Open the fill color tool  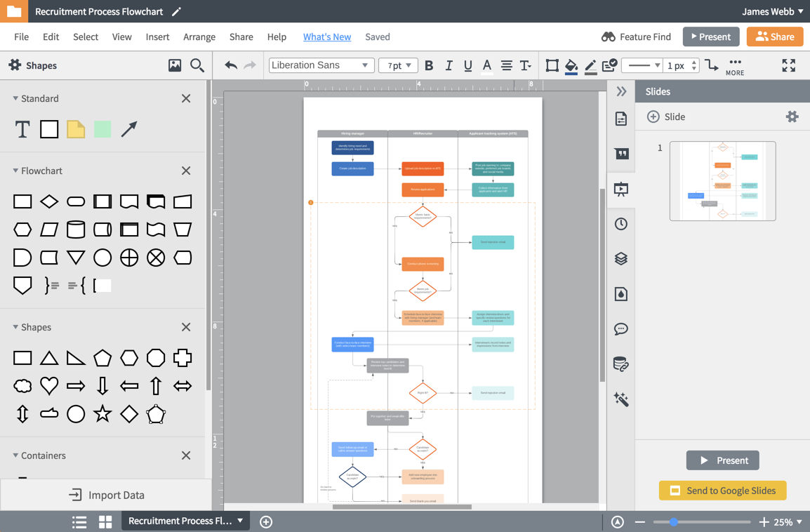tap(571, 66)
